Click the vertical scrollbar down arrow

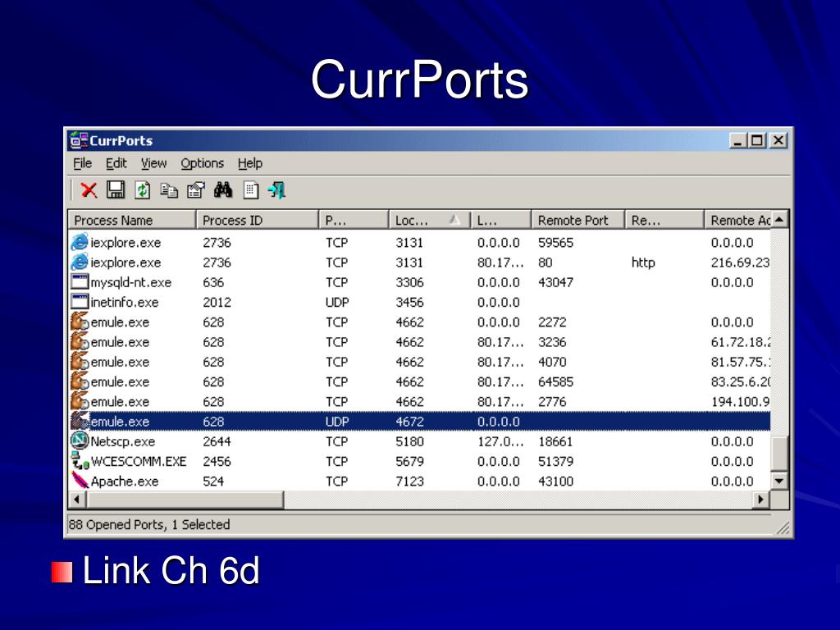pos(779,481)
